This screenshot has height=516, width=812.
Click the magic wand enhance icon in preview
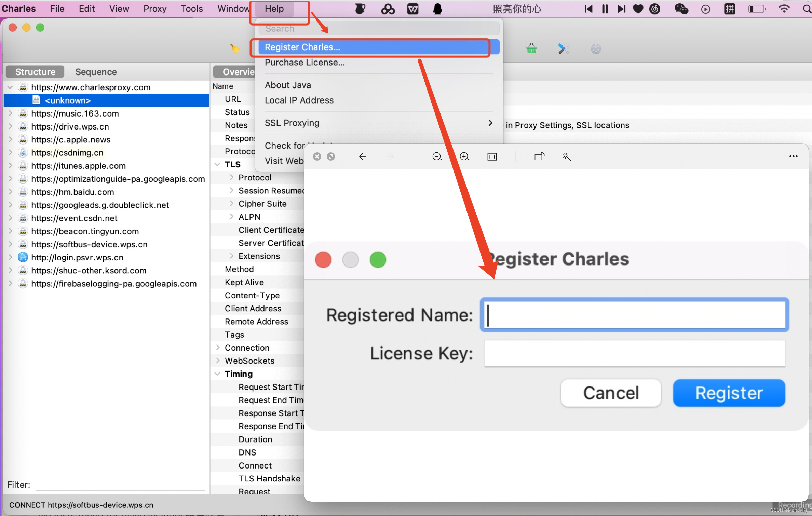[566, 157]
